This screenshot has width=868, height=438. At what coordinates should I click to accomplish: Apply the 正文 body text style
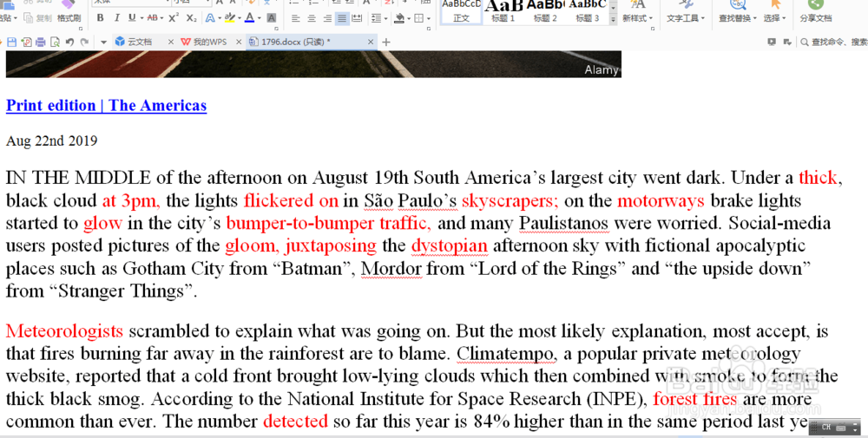[x=461, y=11]
